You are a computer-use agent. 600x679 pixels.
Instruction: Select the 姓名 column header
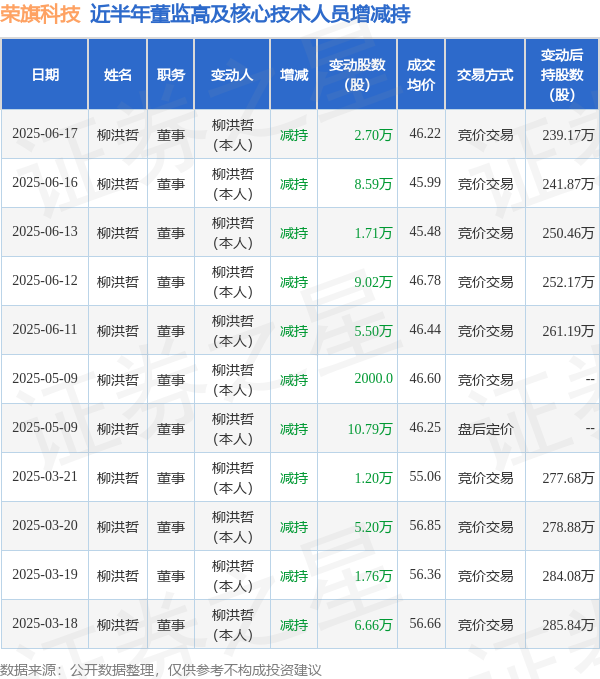pyautogui.click(x=118, y=74)
